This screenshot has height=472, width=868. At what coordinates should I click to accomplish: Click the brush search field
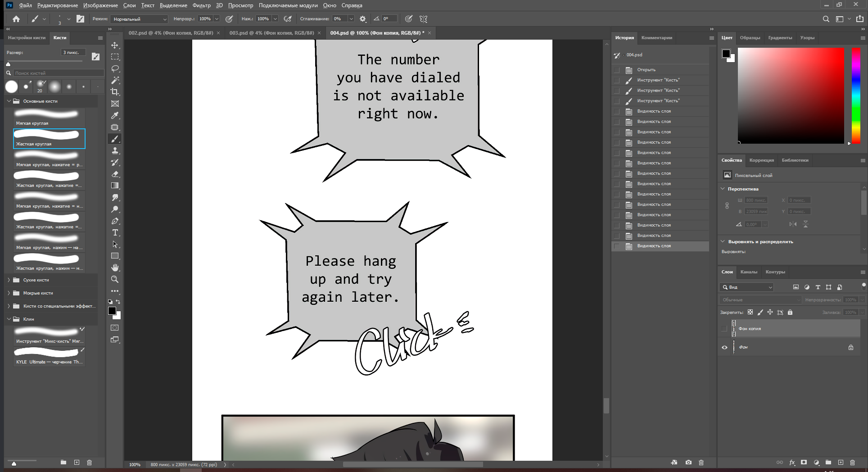point(59,73)
